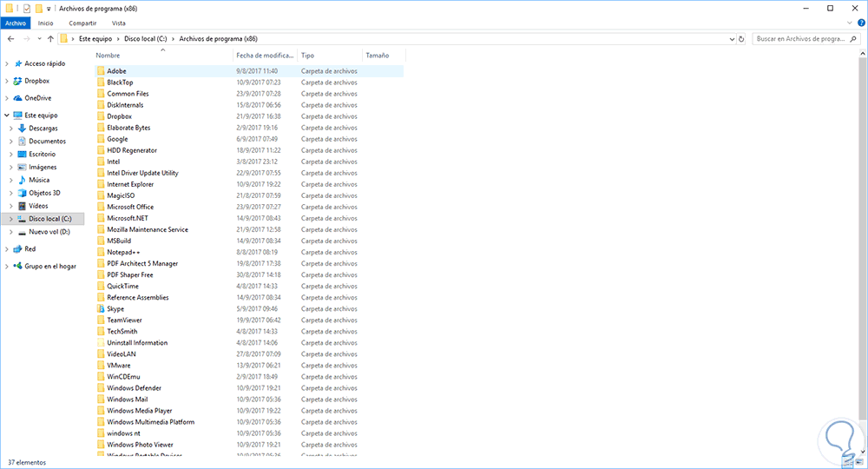
Task: Switch to the Inicio ribbon tab
Action: pyautogui.click(x=45, y=23)
